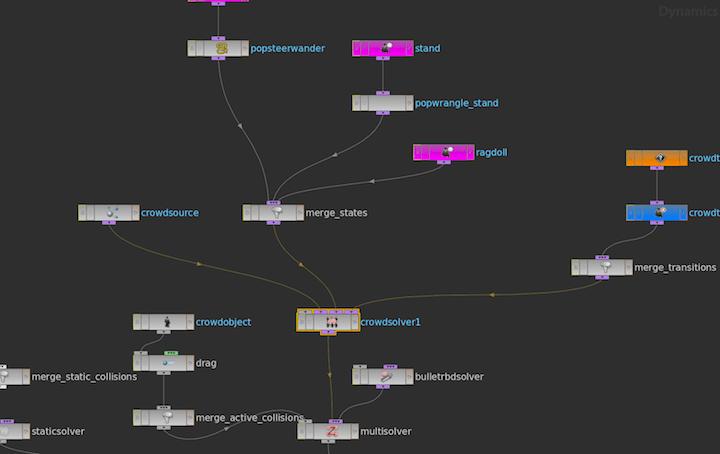Viewport: 720px width, 454px height.
Task: Click the merge_active_collisions node label
Action: click(x=249, y=418)
